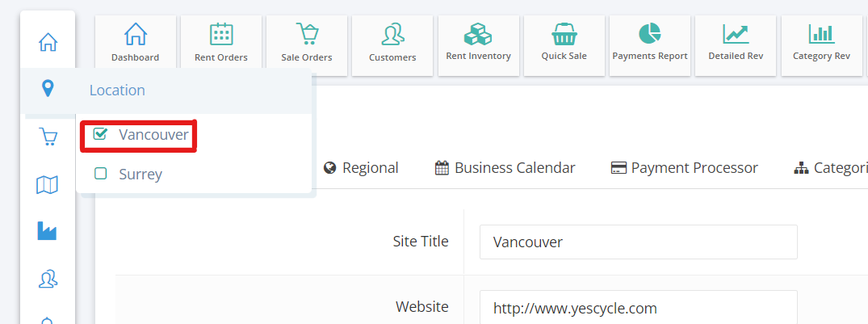868x324 pixels.
Task: Click the sidebar shopping cart icon
Action: (48, 137)
